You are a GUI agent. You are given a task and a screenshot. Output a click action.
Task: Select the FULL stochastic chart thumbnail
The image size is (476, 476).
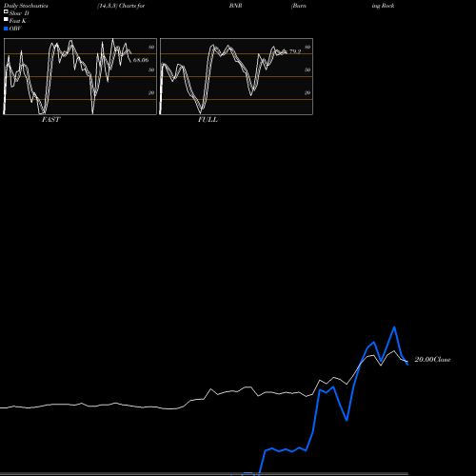pos(236,76)
